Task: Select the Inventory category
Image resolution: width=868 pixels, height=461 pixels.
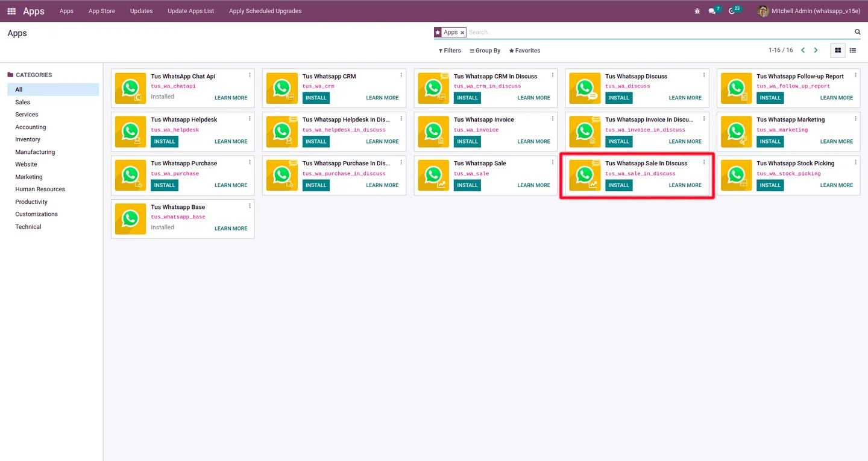Action: point(53,139)
